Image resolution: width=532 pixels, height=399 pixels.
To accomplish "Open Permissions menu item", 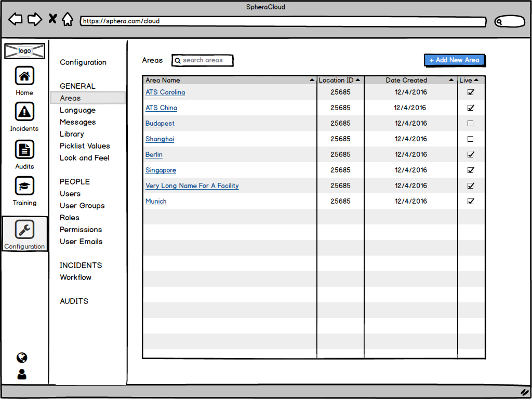I will [81, 229].
